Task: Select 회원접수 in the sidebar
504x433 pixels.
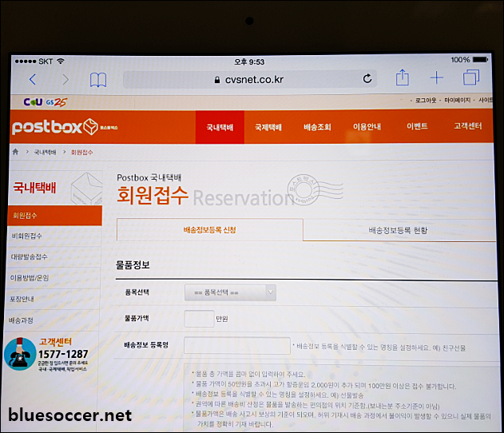Action: coord(54,216)
